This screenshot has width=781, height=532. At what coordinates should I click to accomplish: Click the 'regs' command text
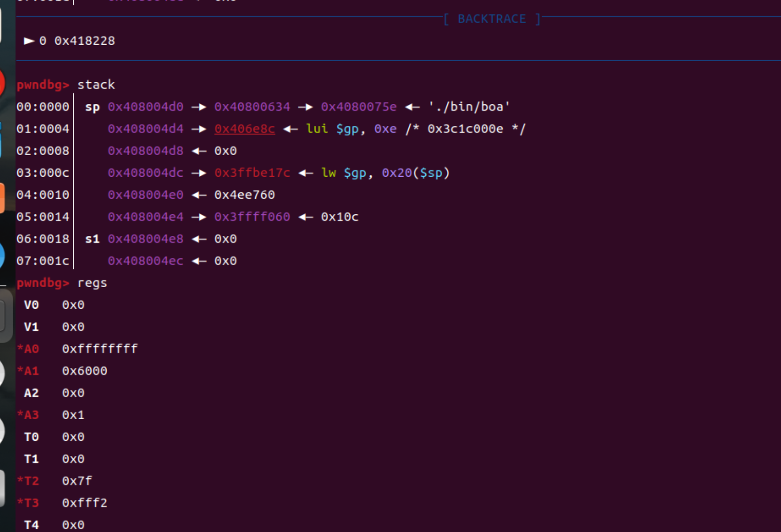(92, 283)
